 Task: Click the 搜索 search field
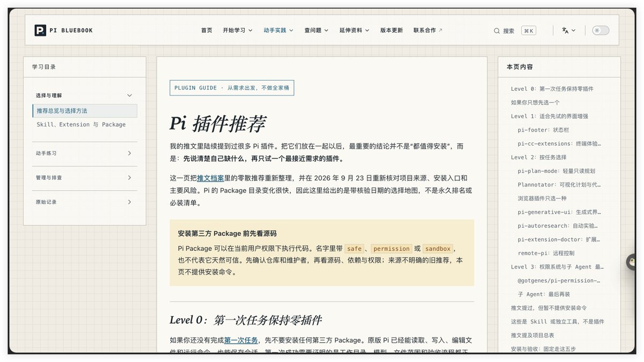click(x=509, y=31)
